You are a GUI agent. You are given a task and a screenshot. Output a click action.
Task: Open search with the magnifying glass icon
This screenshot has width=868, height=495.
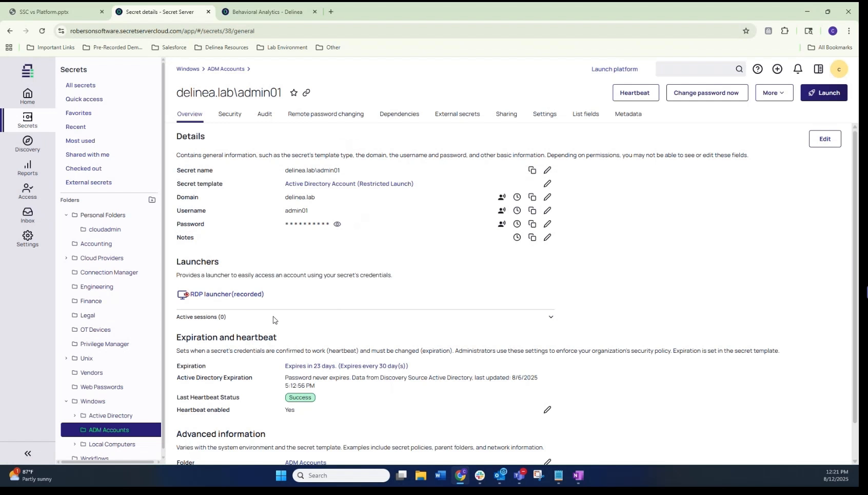click(739, 69)
